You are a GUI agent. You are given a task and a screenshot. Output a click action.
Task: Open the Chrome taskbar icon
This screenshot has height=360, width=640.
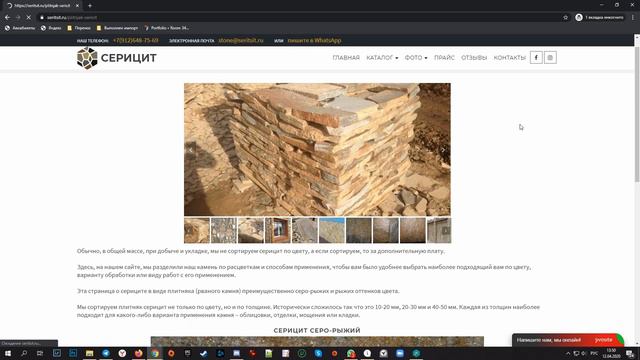point(155,353)
